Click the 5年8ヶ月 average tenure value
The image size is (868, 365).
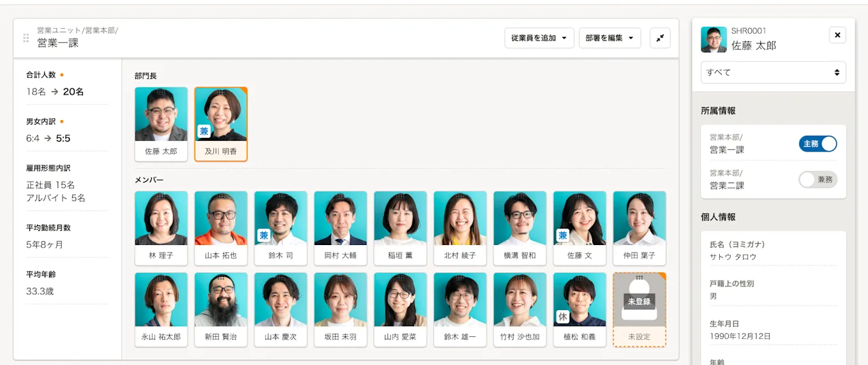coord(45,245)
